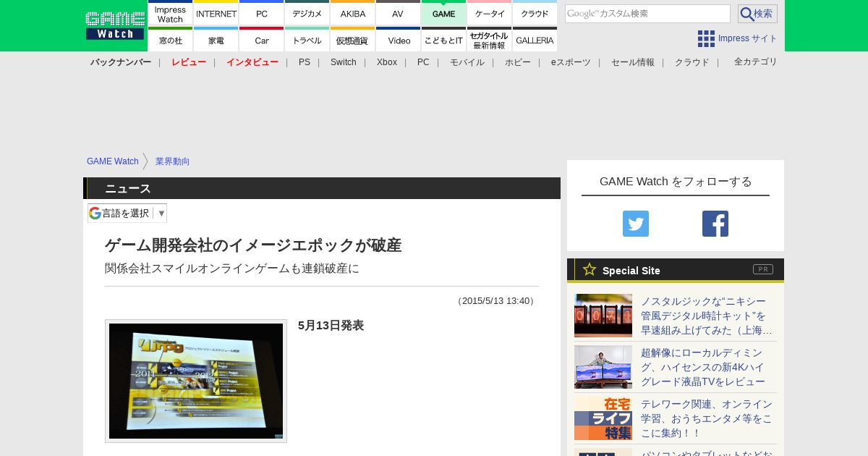The image size is (868, 456).
Task: Click the 検索 search button
Action: click(757, 14)
